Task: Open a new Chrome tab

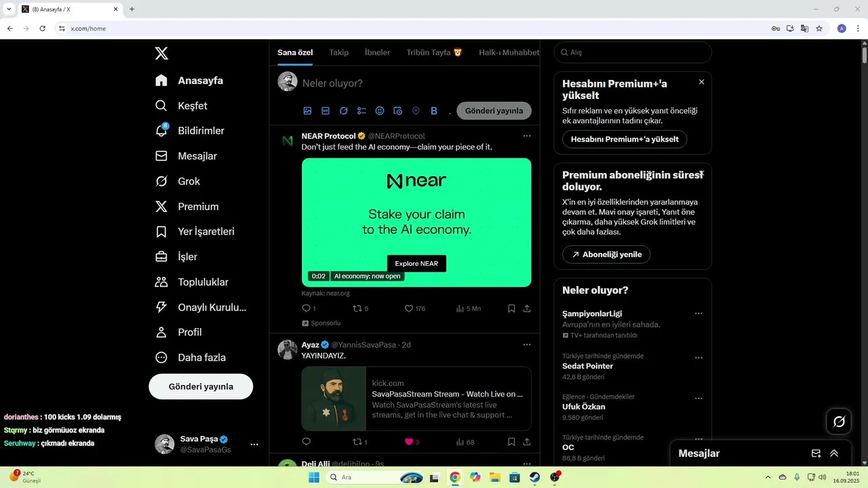Action: coord(132,9)
